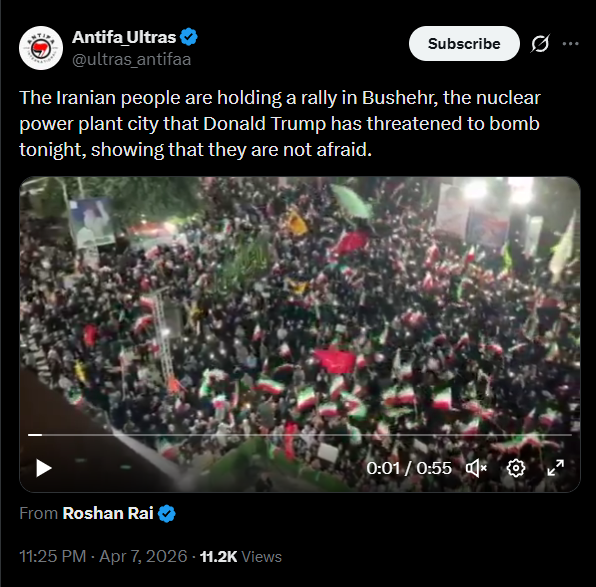
Task: Click Roshan Rai's blue verified badge
Action: point(166,514)
